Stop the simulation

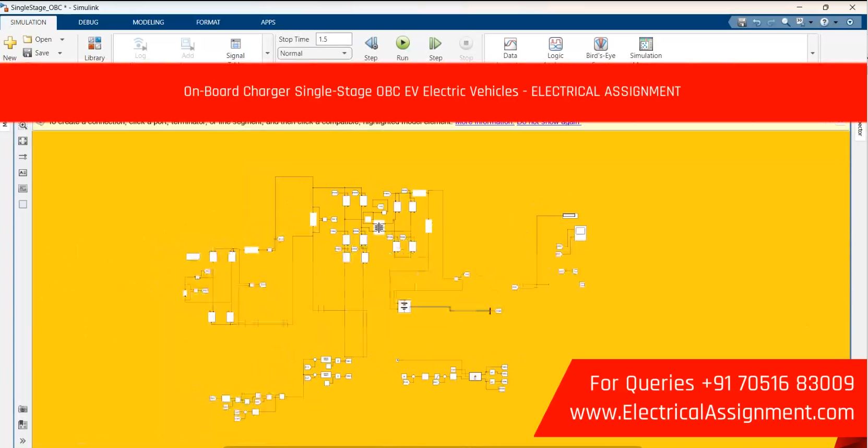pyautogui.click(x=466, y=49)
